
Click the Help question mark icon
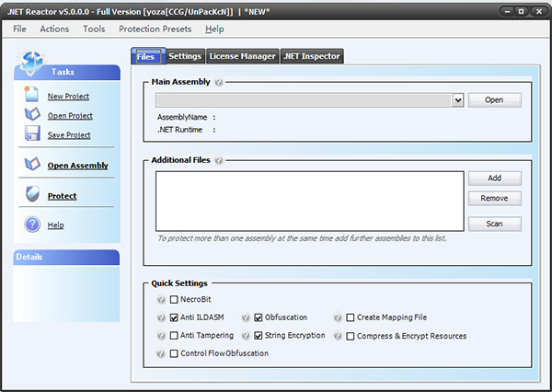pyautogui.click(x=31, y=225)
